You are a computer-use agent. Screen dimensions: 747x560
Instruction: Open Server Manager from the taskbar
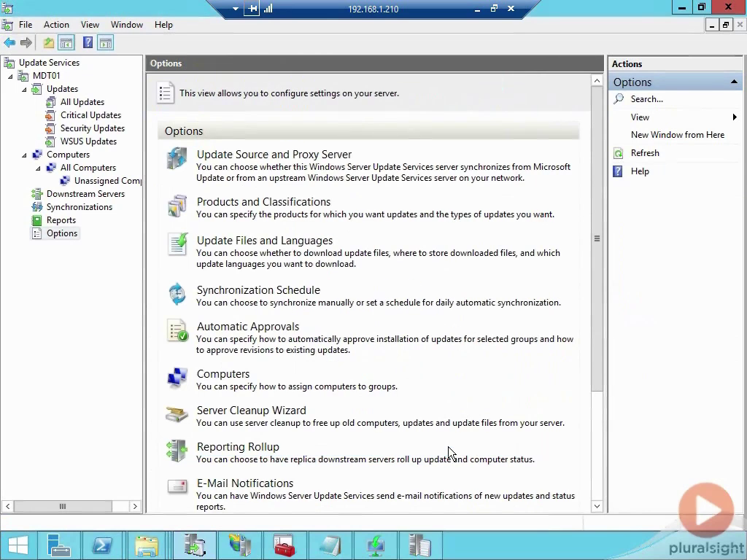click(x=60, y=545)
